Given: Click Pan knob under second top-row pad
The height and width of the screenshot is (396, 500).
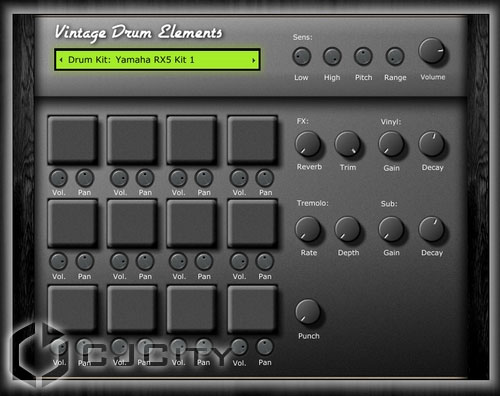Looking at the screenshot, I should tap(145, 178).
